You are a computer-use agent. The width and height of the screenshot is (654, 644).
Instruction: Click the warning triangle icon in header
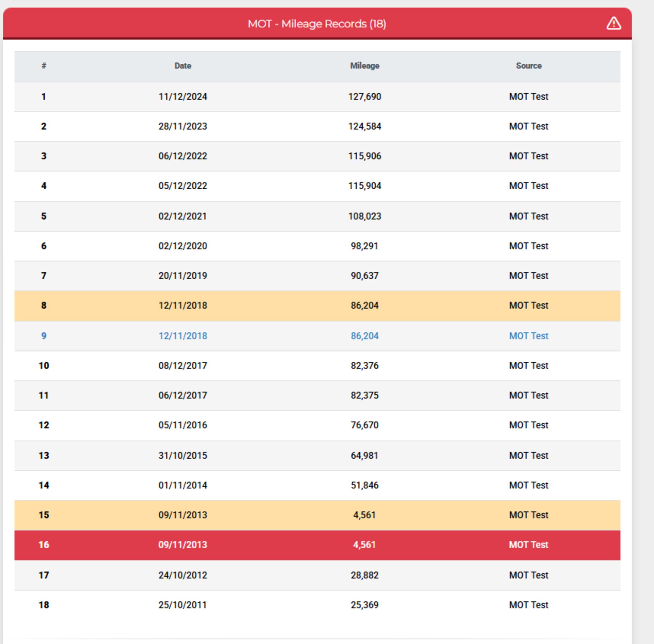(613, 23)
